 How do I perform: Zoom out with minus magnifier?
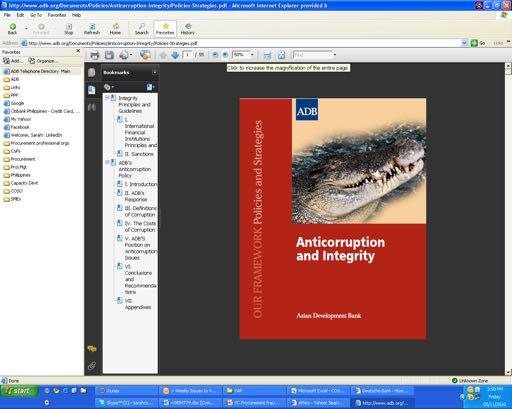click(x=215, y=55)
